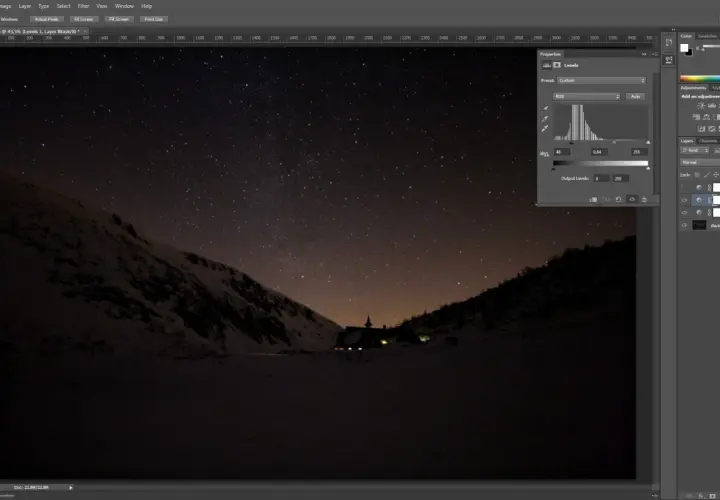Open the View menu
The image size is (720, 500).
(101, 6)
